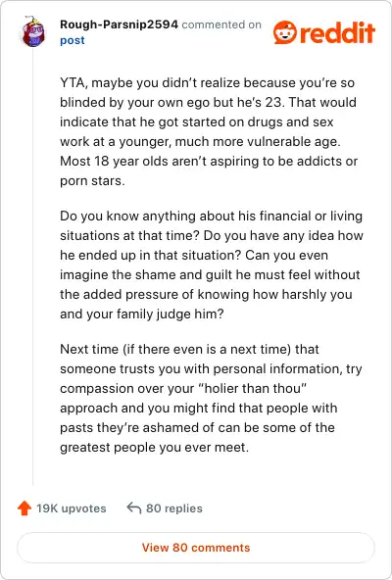Open "View 80 comments" button
The height and width of the screenshot is (580, 392).
tap(196, 548)
